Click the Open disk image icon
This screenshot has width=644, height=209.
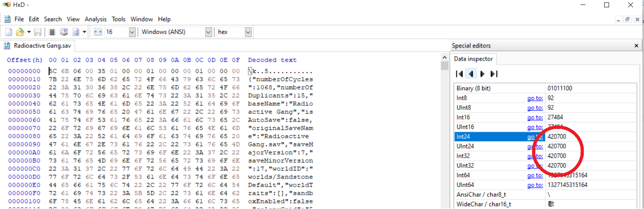[x=76, y=32]
